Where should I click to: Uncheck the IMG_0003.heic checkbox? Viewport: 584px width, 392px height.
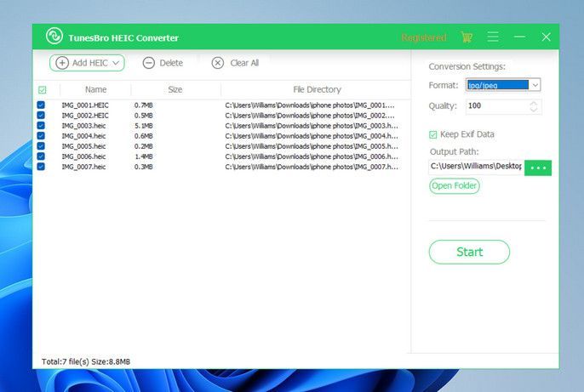(41, 126)
